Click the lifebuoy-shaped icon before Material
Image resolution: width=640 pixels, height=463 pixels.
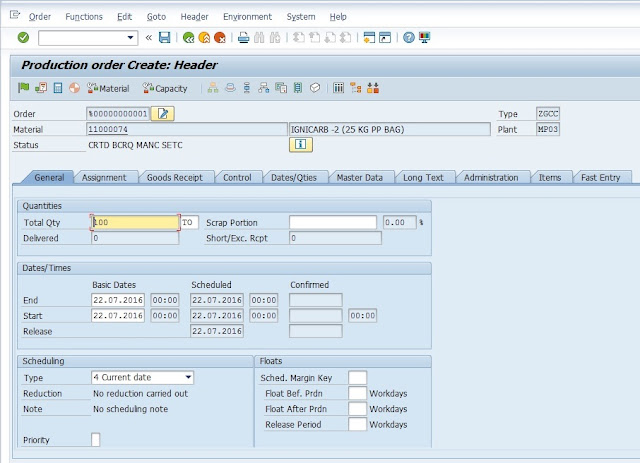point(74,88)
